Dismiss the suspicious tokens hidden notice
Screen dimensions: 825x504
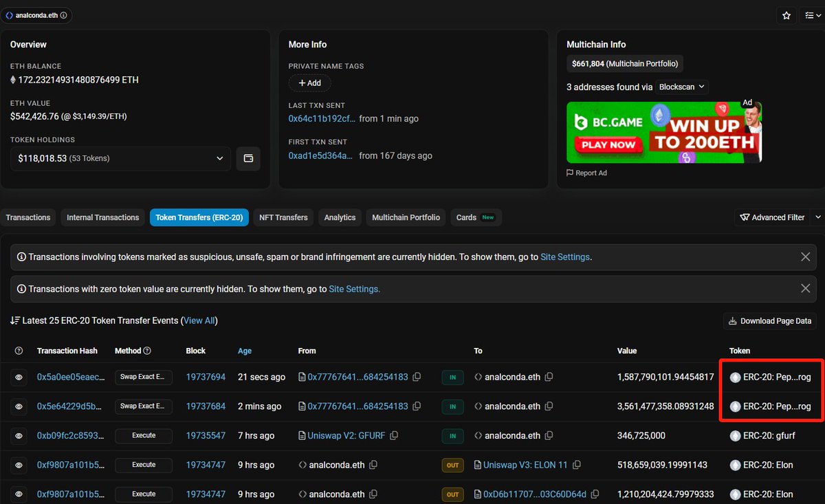pos(805,257)
